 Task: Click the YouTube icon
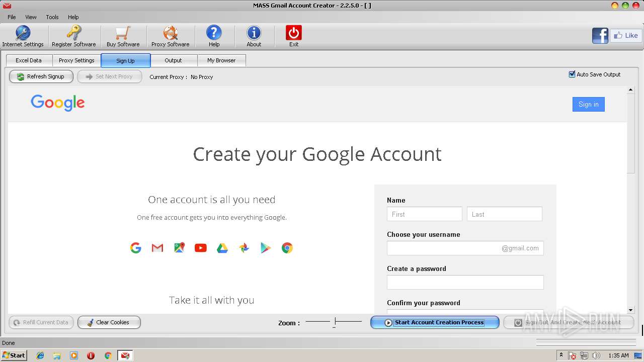pos(201,248)
